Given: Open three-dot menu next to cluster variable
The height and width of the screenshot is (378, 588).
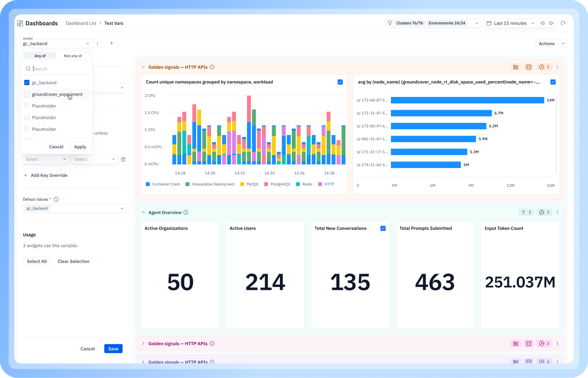Looking at the screenshot, I should [97, 43].
